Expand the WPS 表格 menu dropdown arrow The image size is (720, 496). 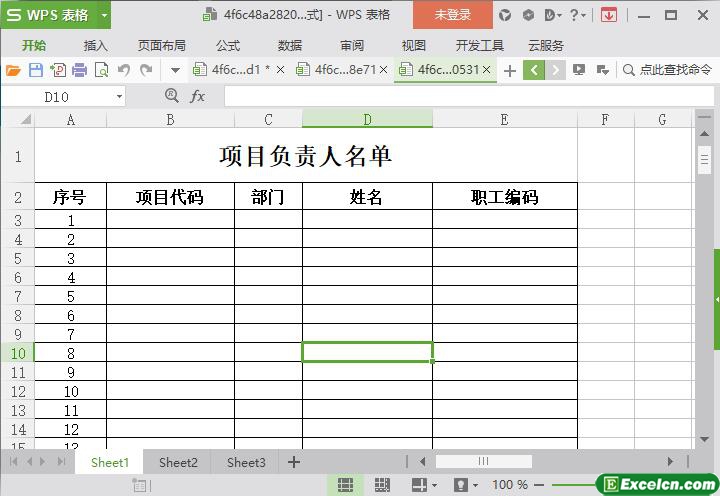[x=104, y=16]
